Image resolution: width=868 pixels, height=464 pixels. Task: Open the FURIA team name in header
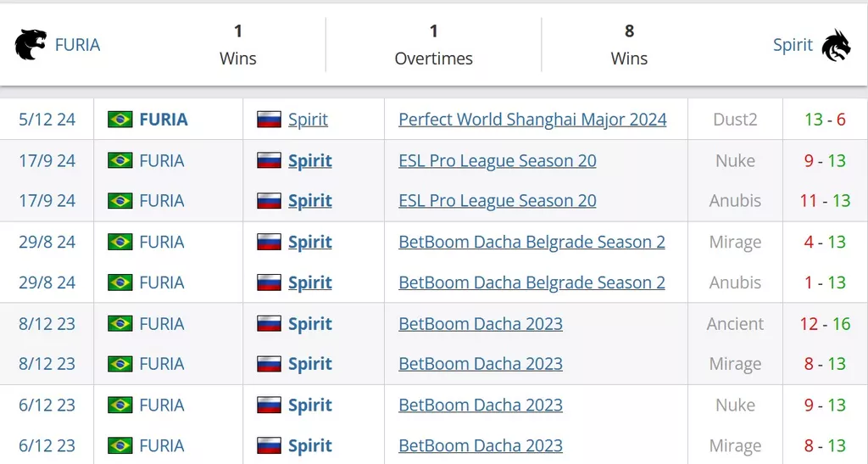tap(77, 44)
